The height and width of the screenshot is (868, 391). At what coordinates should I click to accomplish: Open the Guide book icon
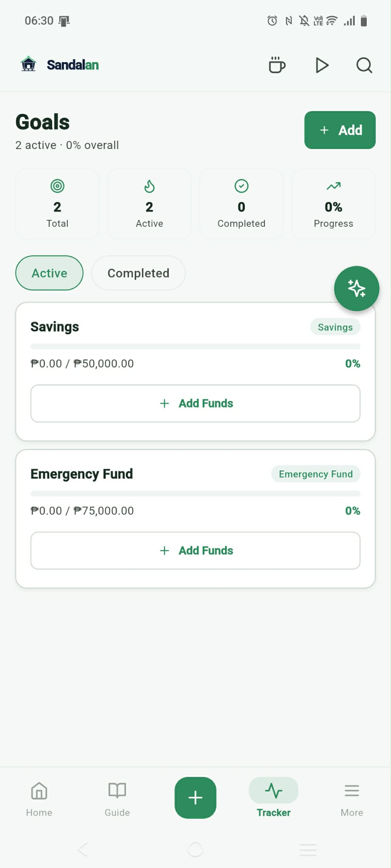pyautogui.click(x=117, y=798)
